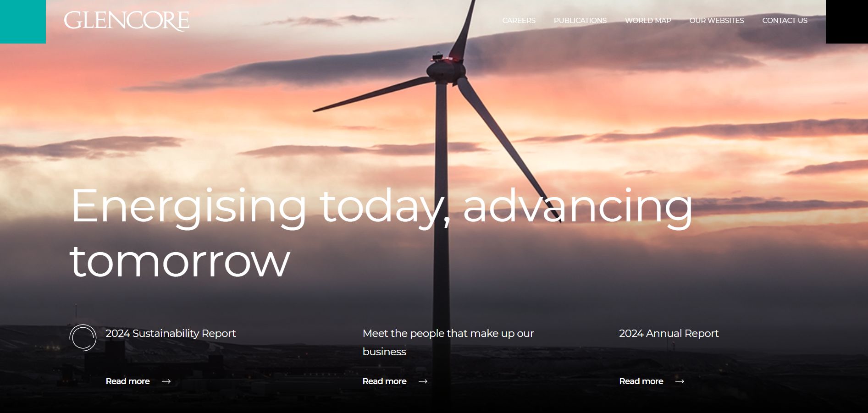Image resolution: width=868 pixels, height=413 pixels.
Task: Select the 2024 Sustainability Report carousel slide
Action: (170, 333)
